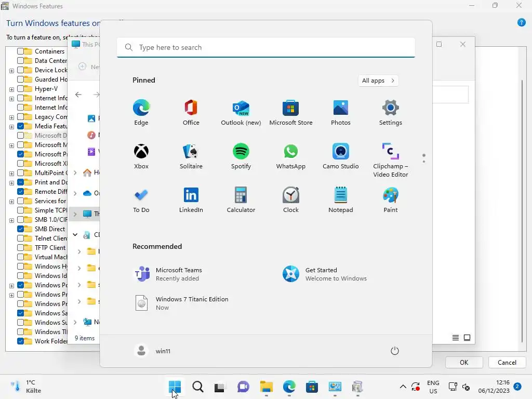Image resolution: width=532 pixels, height=399 pixels.
Task: Open Outlook (new) app
Action: click(241, 113)
